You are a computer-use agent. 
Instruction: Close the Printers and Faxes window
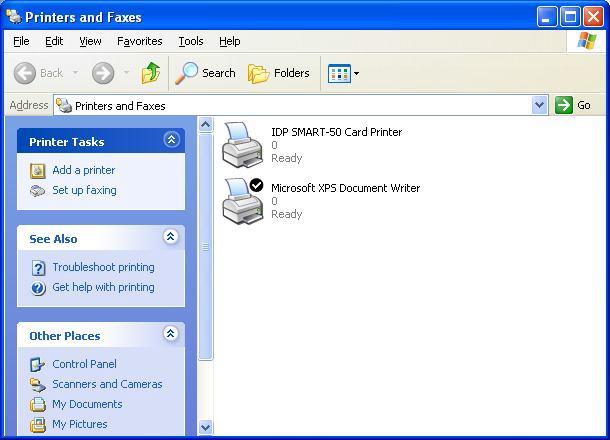pyautogui.click(x=593, y=17)
